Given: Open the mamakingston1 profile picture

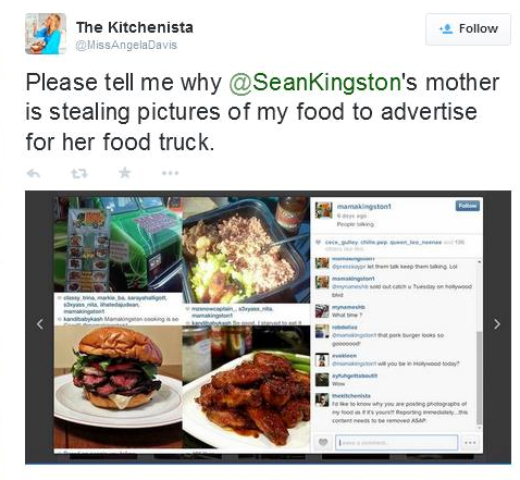Looking at the screenshot, I should tap(324, 210).
